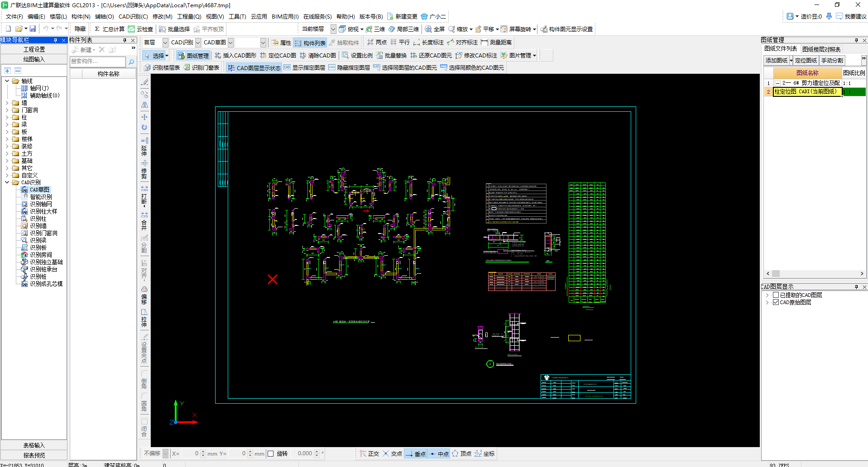The image size is (868, 467).
Task: Switch to 三维 3D view
Action: coord(375,29)
